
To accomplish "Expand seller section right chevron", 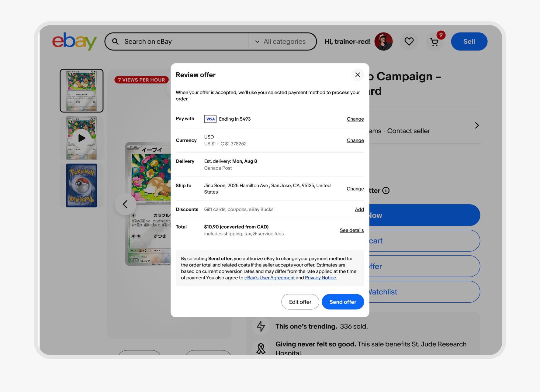I will (x=477, y=125).
